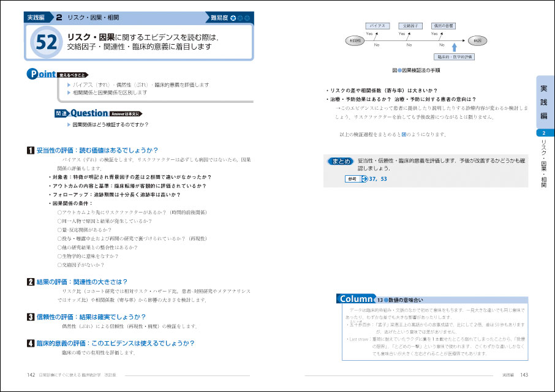This screenshot has width=555, height=392.
Task: Check the circle beside 量-反応関係があるか？
Action: click(x=59, y=230)
